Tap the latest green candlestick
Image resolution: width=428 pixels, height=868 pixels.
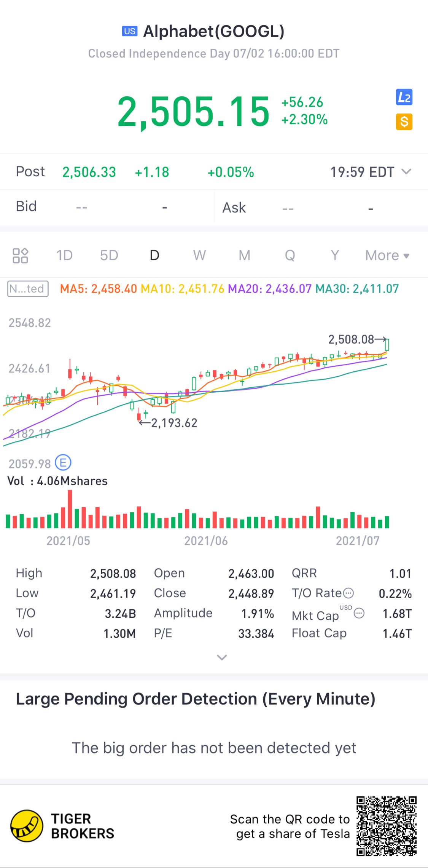pos(387,344)
